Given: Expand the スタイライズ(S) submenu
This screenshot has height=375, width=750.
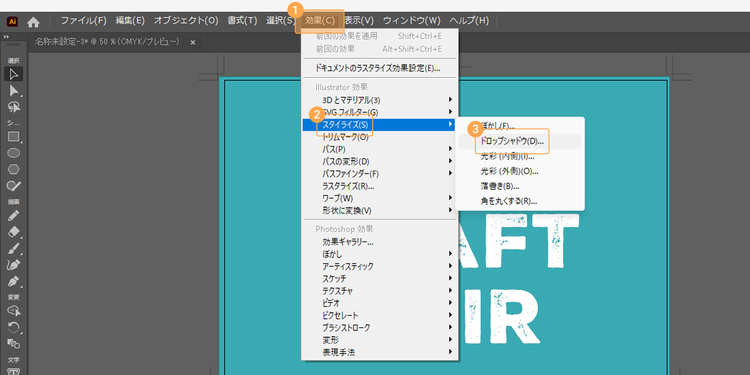Looking at the screenshot, I should click(x=380, y=124).
